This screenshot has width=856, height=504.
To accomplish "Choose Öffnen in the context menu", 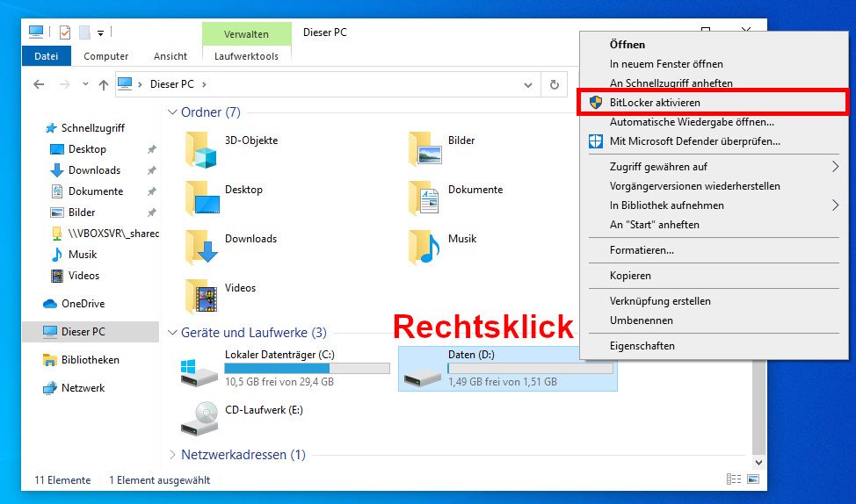I will 714,45.
